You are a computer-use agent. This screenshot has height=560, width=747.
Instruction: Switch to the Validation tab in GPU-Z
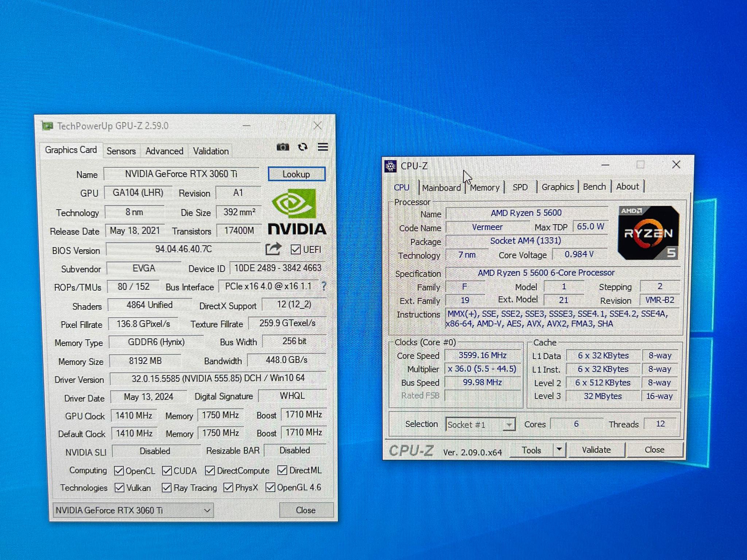(211, 151)
